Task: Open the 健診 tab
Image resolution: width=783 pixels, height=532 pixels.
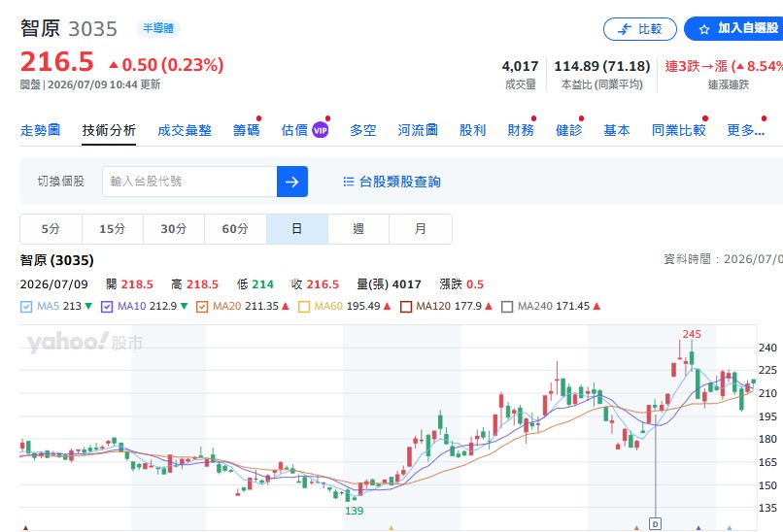Action: click(x=568, y=130)
